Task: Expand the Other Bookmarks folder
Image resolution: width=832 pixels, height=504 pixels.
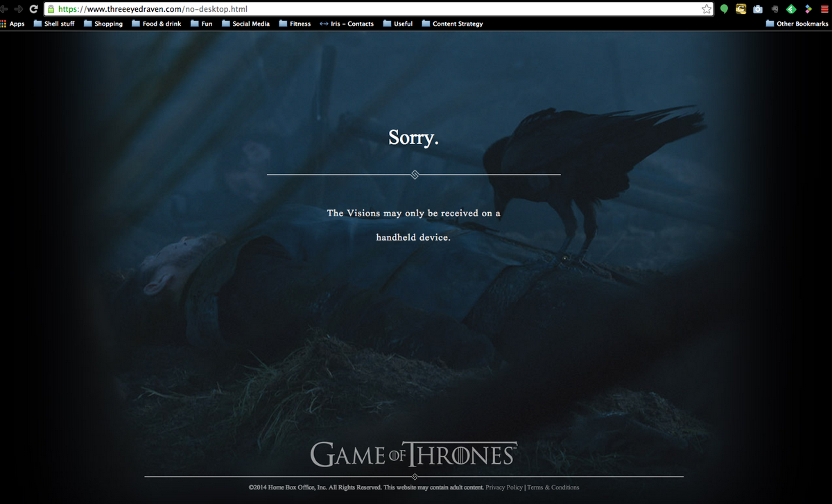Action: point(797,24)
